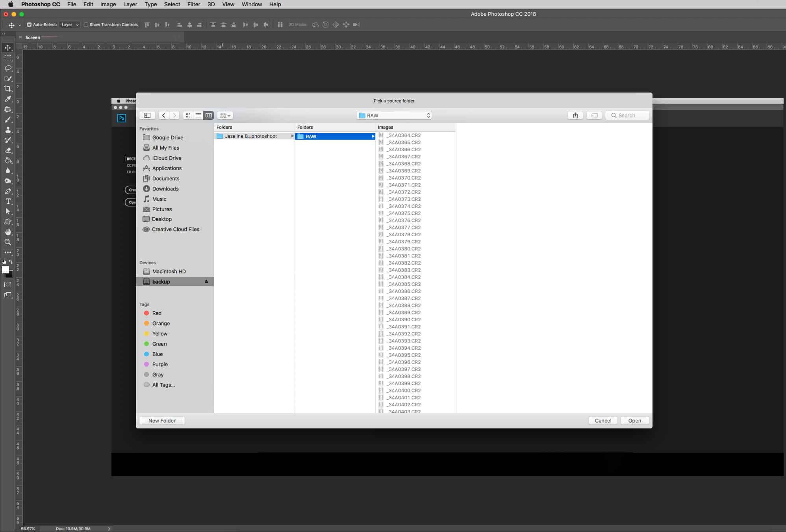
Task: Click the Search field in dialog
Action: point(627,115)
